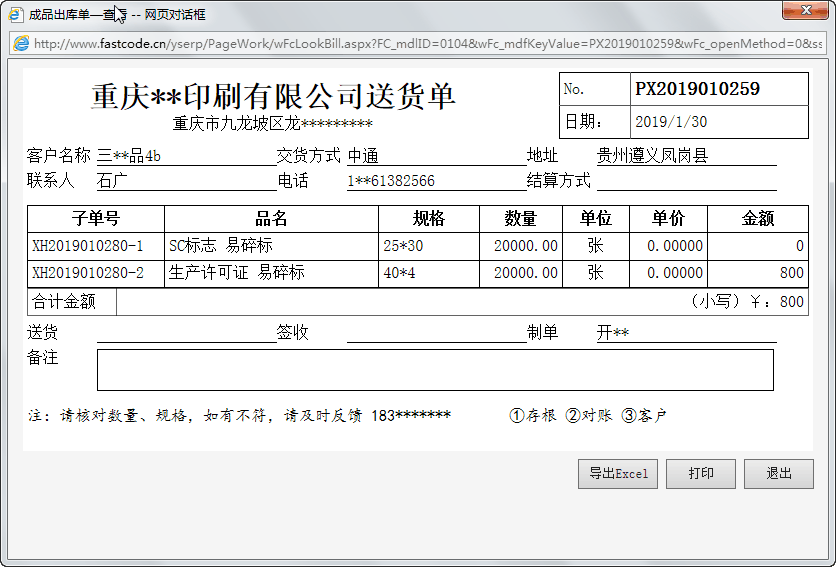Click the 数量 column header
The image size is (836, 567).
click(521, 219)
